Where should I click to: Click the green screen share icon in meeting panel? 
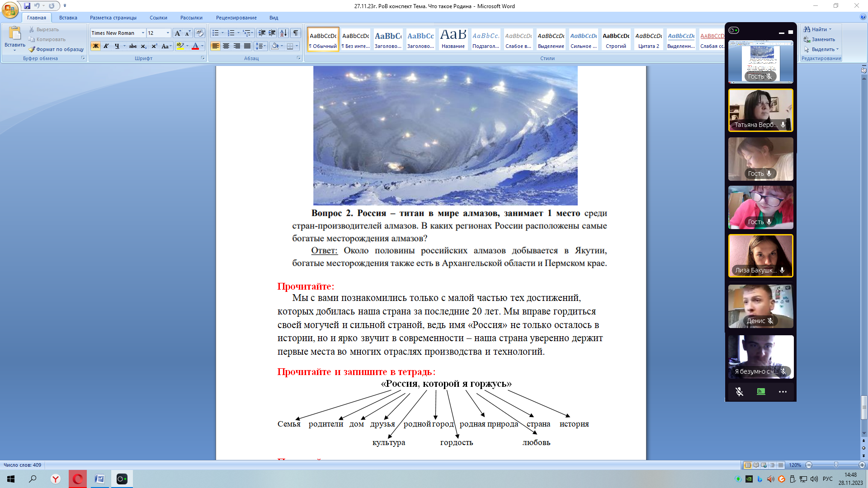click(761, 392)
